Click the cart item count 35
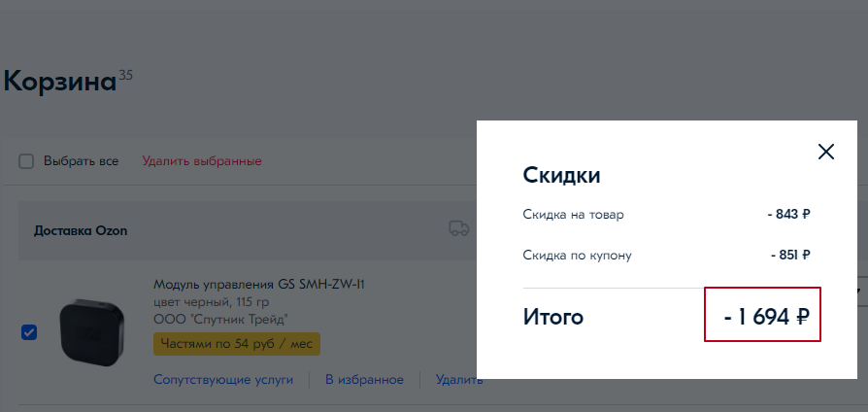 [x=125, y=75]
